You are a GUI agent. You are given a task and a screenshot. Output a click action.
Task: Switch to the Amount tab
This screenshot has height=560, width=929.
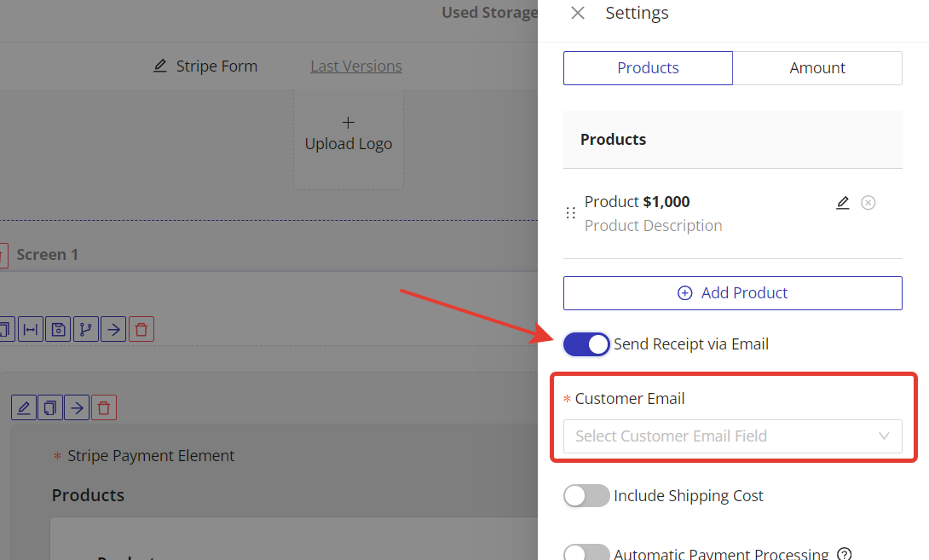point(816,68)
